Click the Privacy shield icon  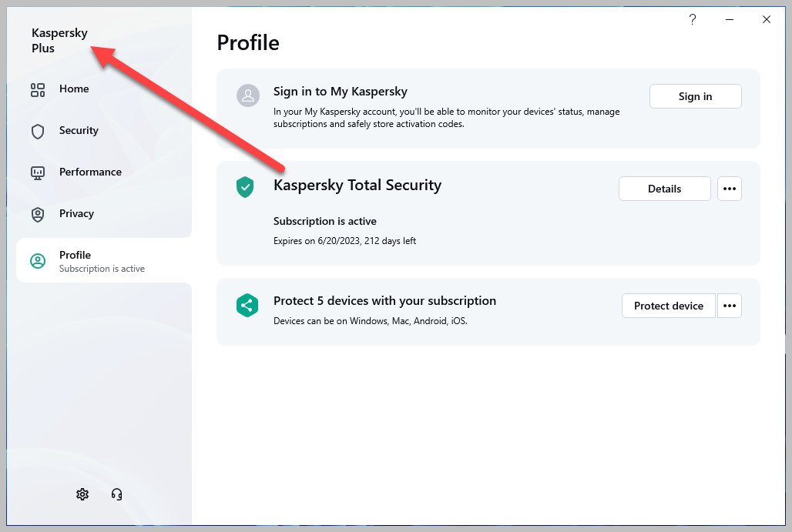point(38,215)
